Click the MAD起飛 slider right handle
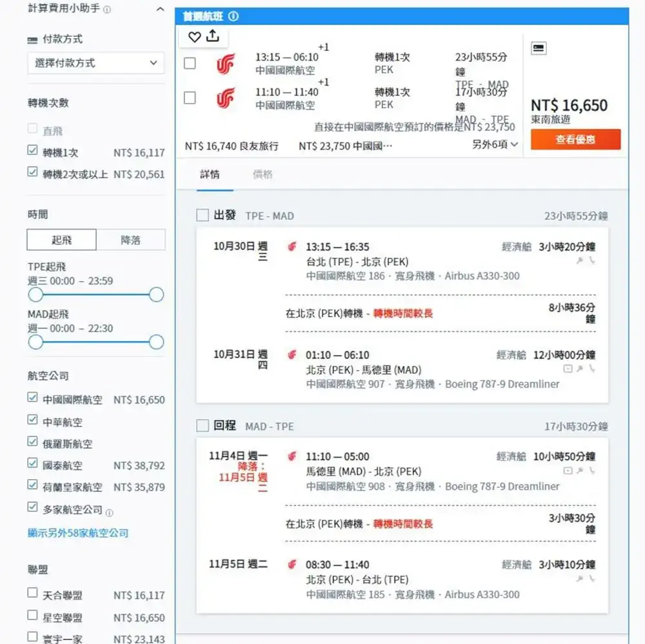This screenshot has width=645, height=644. pyautogui.click(x=156, y=342)
